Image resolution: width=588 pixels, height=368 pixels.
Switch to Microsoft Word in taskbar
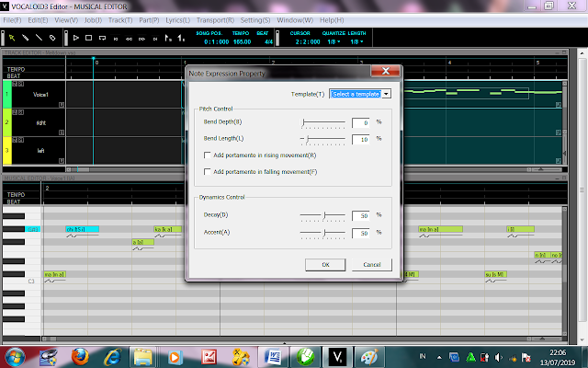pyautogui.click(x=272, y=357)
